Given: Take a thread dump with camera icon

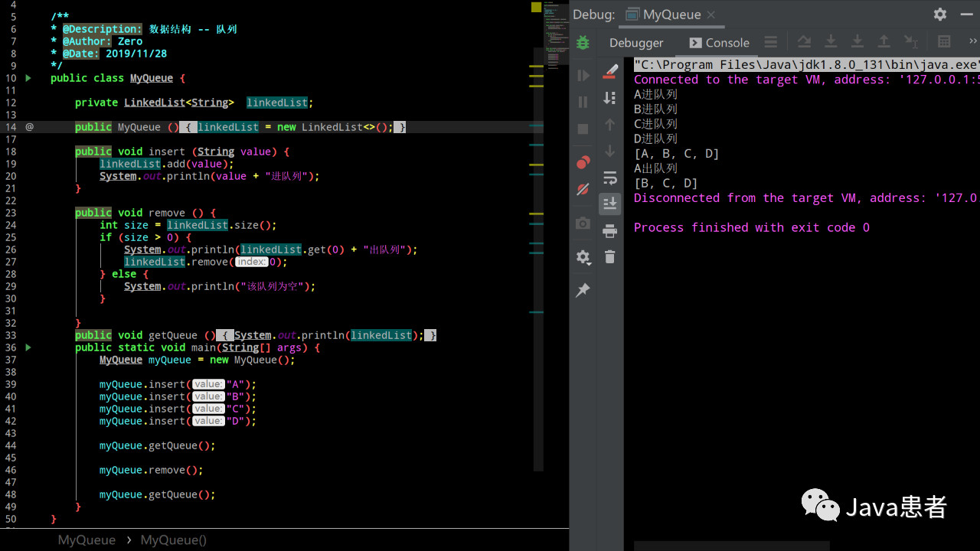Looking at the screenshot, I should coord(583,223).
